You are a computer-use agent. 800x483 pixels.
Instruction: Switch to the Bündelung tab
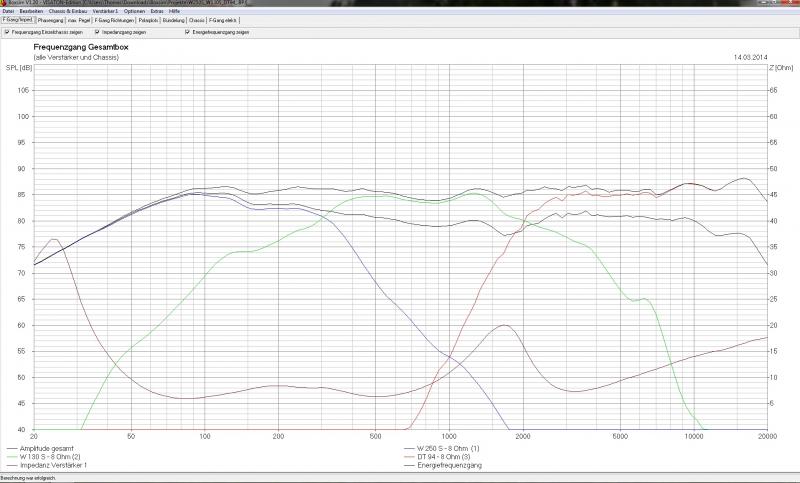pos(173,20)
